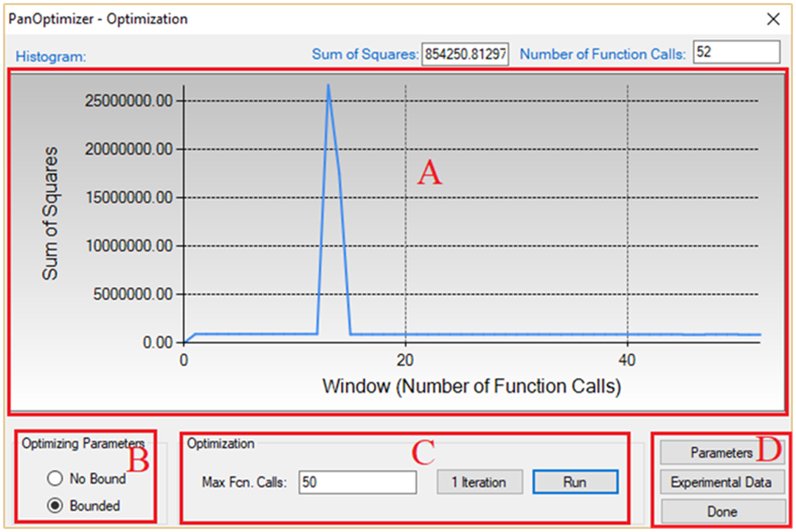Screen dimensions: 796x532
Task: Click Done to finish optimization
Action: point(721,511)
